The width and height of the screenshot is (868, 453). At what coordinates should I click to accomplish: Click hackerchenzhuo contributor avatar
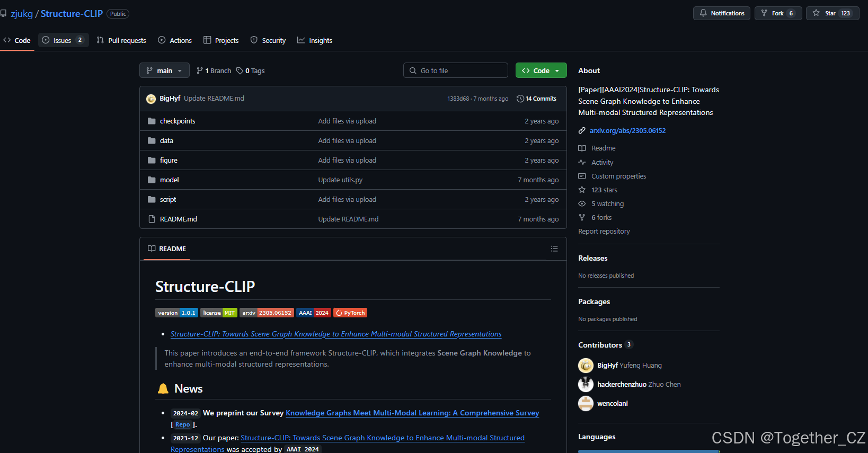(x=586, y=385)
